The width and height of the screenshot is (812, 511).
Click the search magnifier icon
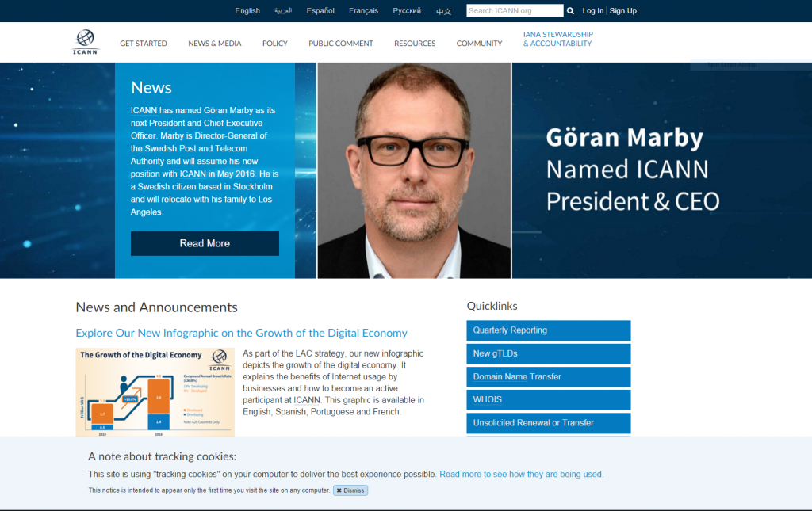tap(570, 11)
